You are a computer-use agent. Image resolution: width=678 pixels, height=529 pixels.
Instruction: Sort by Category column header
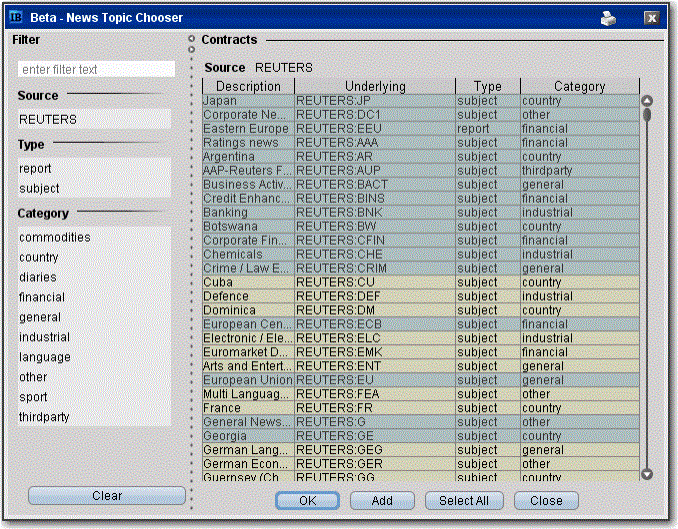tap(580, 86)
